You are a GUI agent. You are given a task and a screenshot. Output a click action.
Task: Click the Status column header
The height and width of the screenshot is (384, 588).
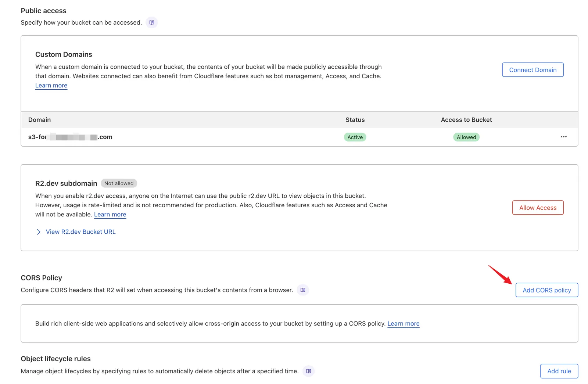tap(355, 119)
